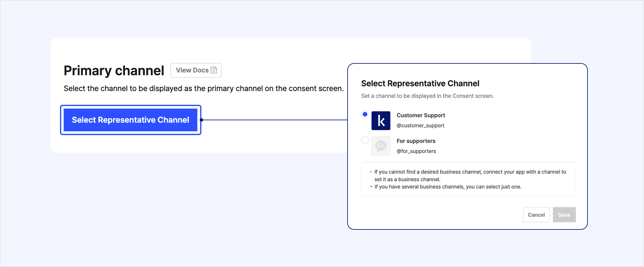Click the For supporters "Ch" channel icon
Image resolution: width=644 pixels, height=267 pixels.
click(381, 146)
